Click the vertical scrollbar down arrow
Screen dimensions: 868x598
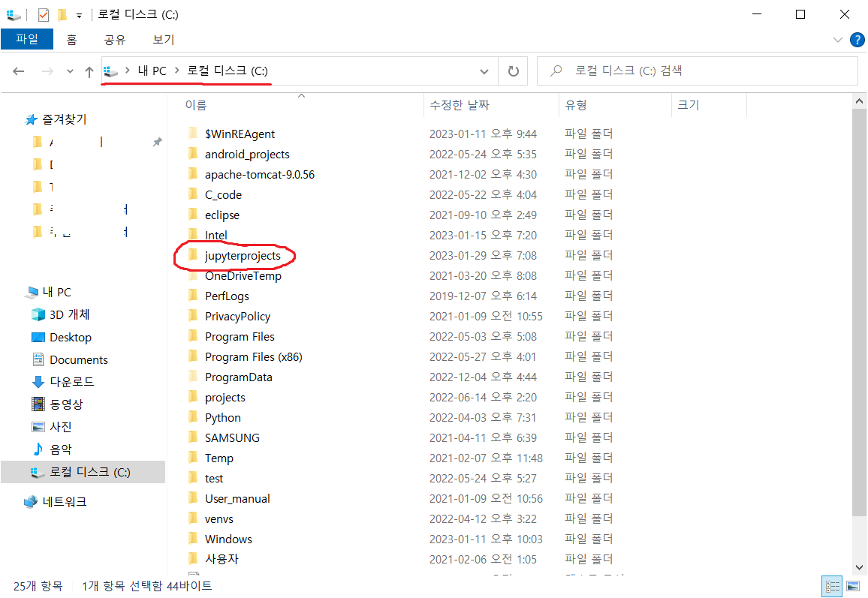[859, 567]
